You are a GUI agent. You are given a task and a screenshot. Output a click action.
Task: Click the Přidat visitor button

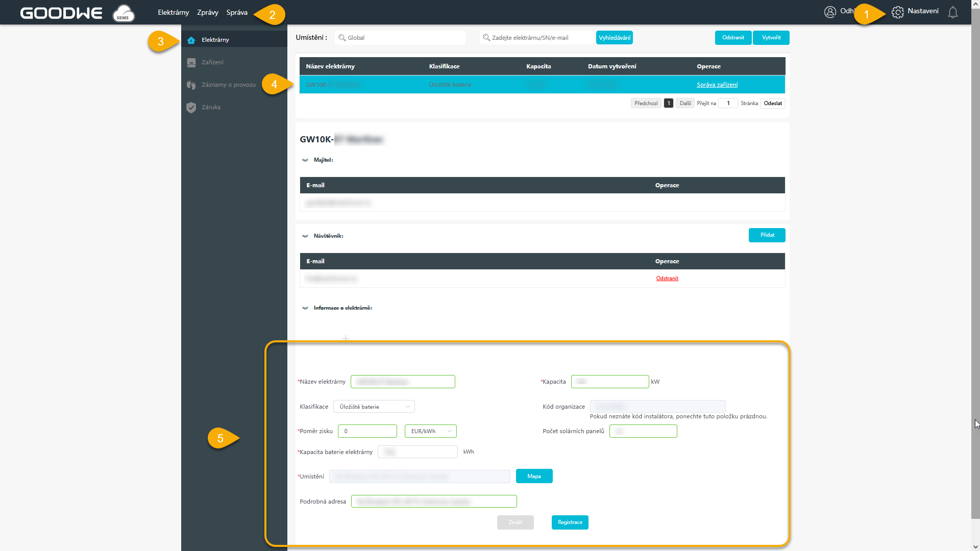767,235
